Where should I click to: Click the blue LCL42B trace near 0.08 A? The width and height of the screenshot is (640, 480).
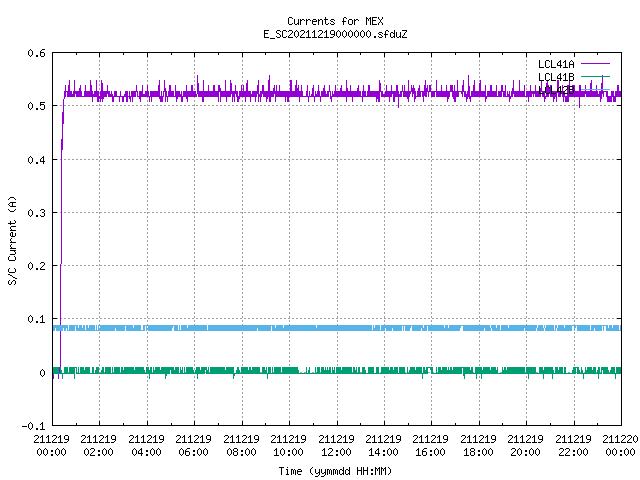[337, 328]
